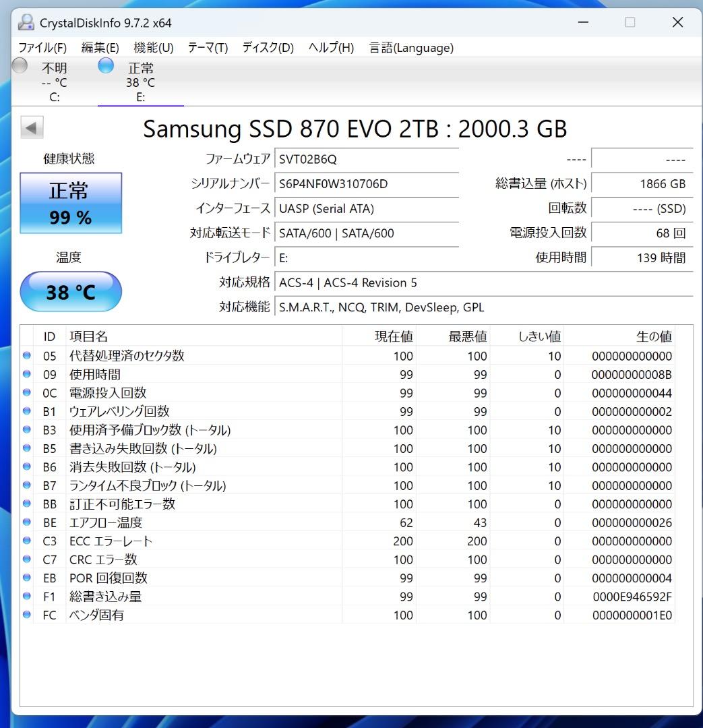Click the 正常 99% health status button
Screen dimensions: 703x728
(71, 202)
